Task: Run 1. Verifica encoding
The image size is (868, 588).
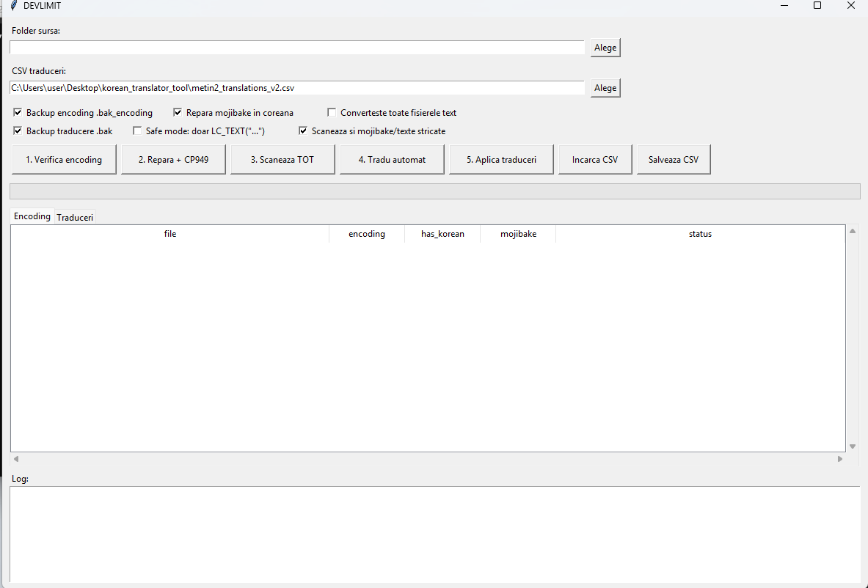Action: pos(65,159)
